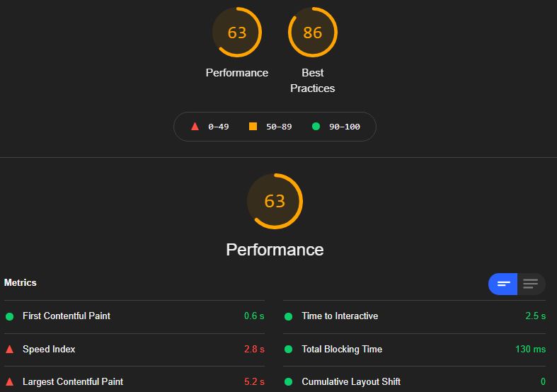The width and height of the screenshot is (557, 392).
Task: Click the Largest Contentful Paint 5.2 s value
Action: coord(254,382)
